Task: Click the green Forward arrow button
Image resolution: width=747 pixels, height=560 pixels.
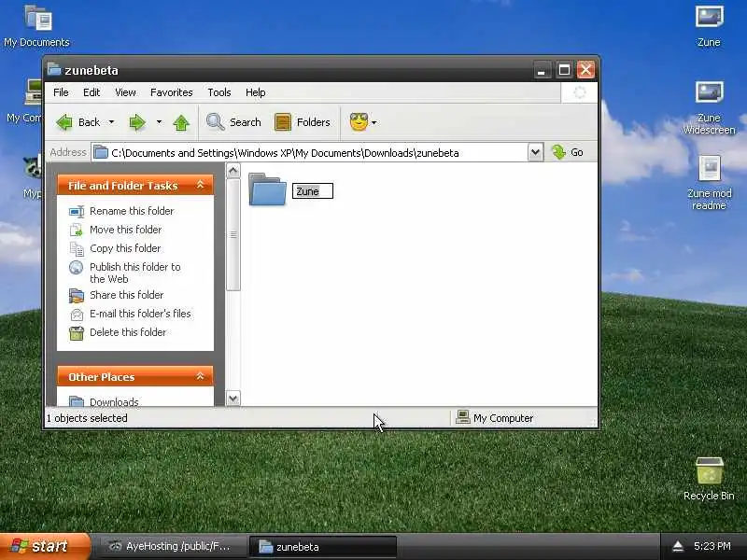Action: [137, 122]
